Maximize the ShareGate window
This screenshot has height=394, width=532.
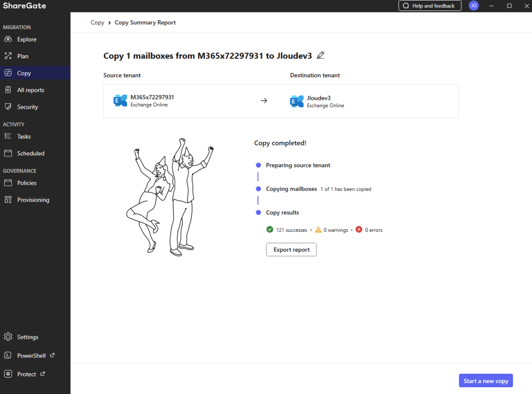coord(509,6)
